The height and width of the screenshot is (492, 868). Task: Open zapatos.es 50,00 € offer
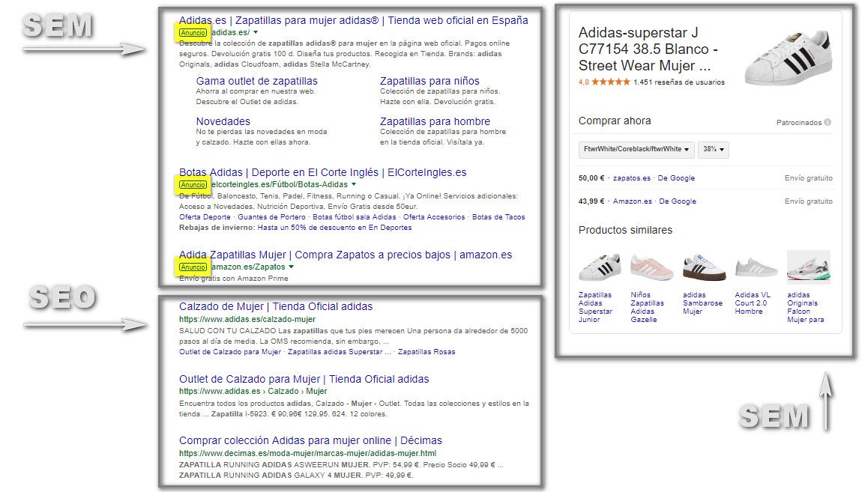(632, 178)
